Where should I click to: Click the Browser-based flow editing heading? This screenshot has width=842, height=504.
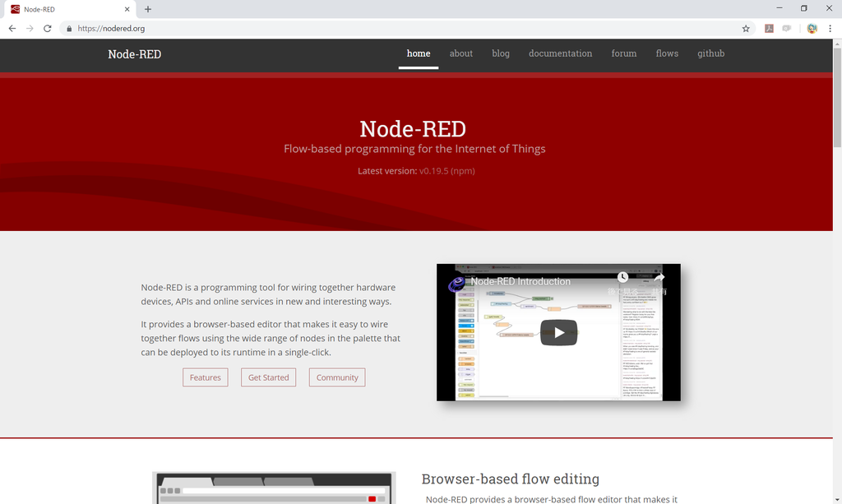pos(510,479)
